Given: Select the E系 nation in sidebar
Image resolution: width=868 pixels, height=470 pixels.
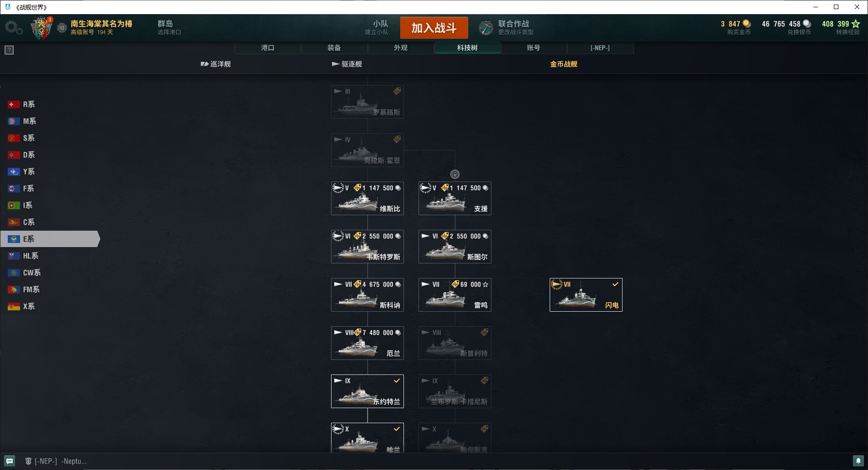Looking at the screenshot, I should pyautogui.click(x=50, y=239).
